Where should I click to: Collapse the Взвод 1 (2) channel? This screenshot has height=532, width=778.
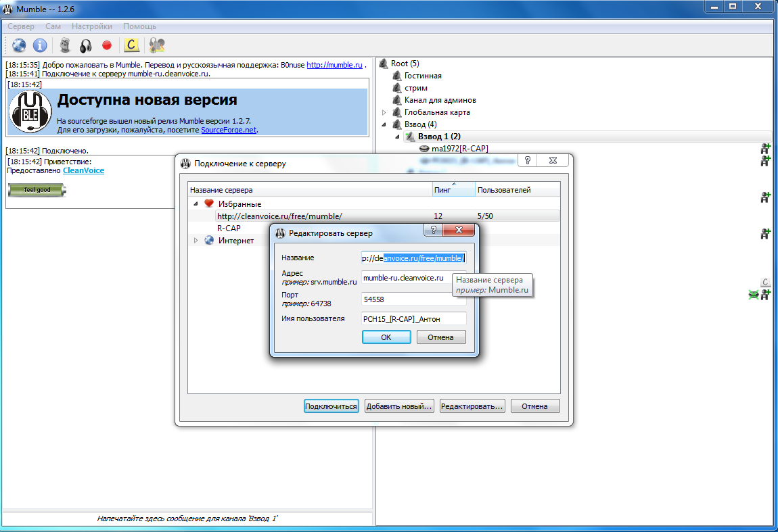tap(397, 137)
